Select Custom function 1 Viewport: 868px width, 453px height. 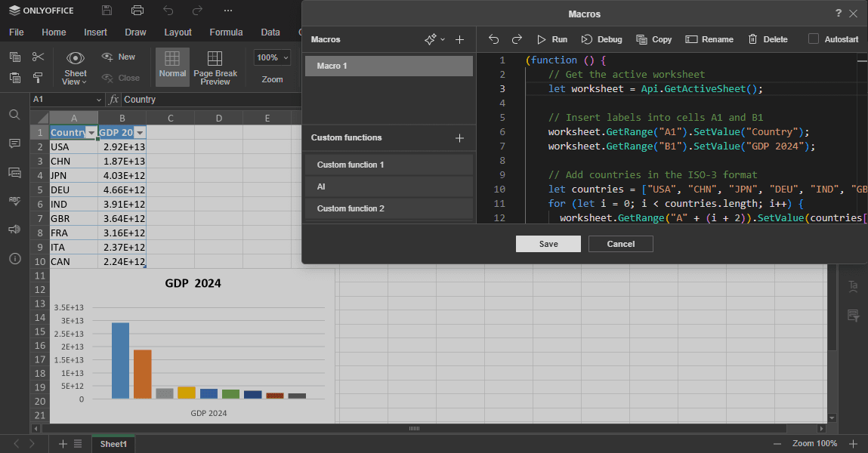pyautogui.click(x=388, y=165)
